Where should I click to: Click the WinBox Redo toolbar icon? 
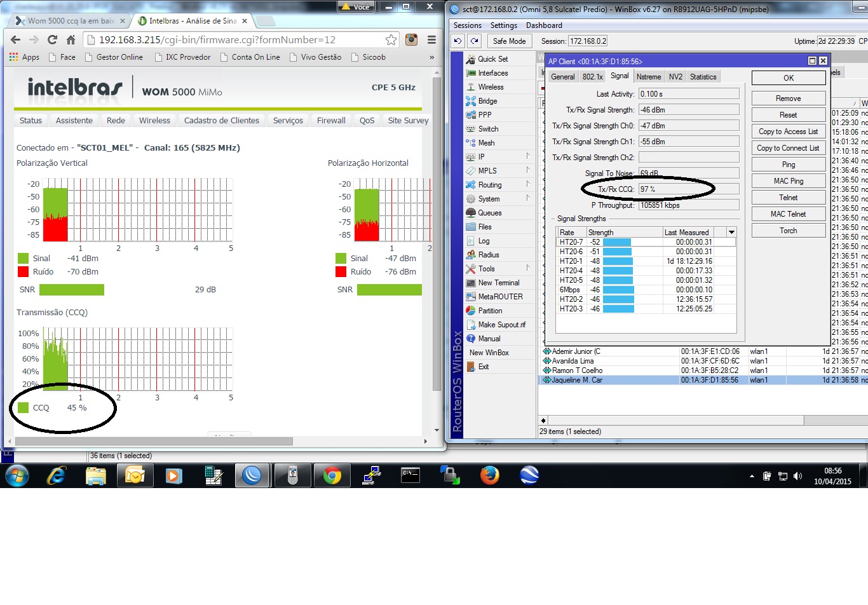pos(474,41)
